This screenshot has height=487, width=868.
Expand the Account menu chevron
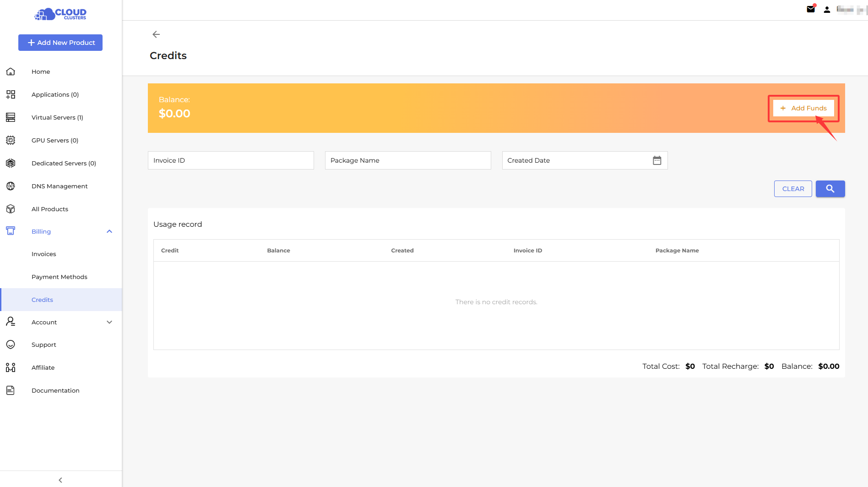(109, 322)
